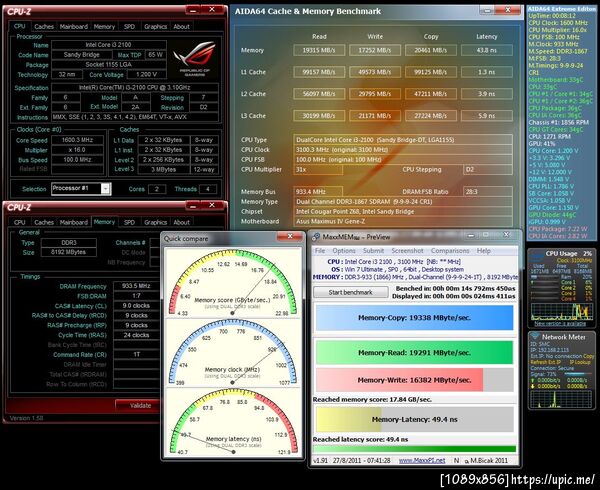
Task: Click the Memory Write value 17252 MB/s
Action: coord(375,50)
